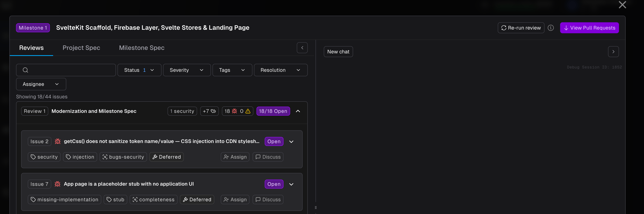Click the stub tag on Issue 7
644x214 pixels.
point(116,200)
